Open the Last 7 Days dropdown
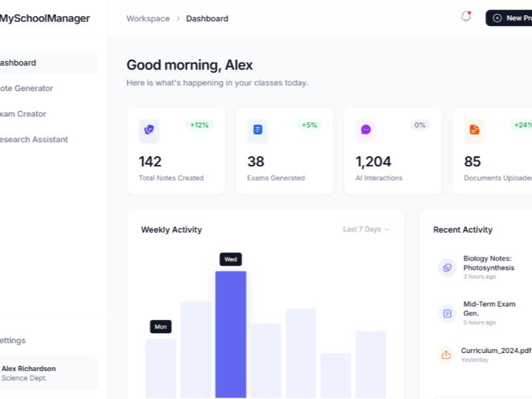532x399 pixels. tap(366, 229)
